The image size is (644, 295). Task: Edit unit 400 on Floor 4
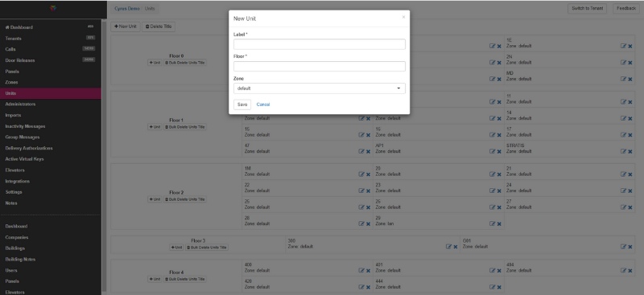click(x=361, y=271)
